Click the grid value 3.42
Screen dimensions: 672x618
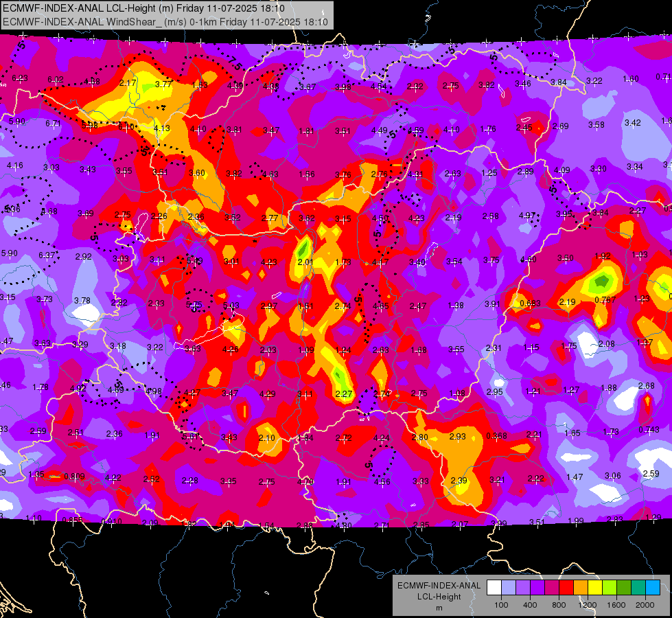tap(633, 123)
